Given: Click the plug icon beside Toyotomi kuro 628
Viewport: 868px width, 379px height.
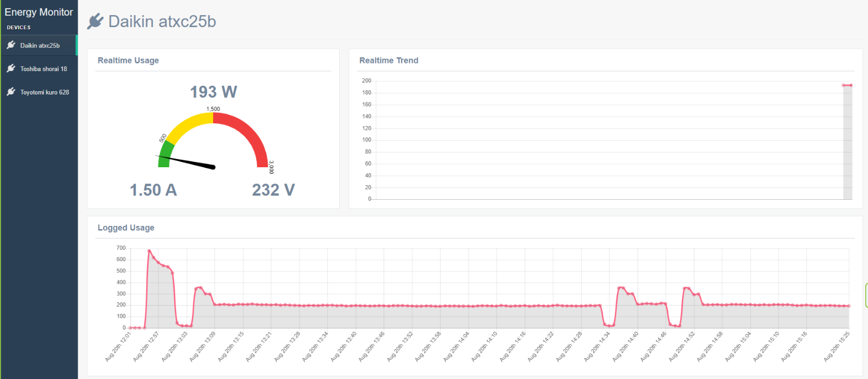Looking at the screenshot, I should tap(11, 92).
